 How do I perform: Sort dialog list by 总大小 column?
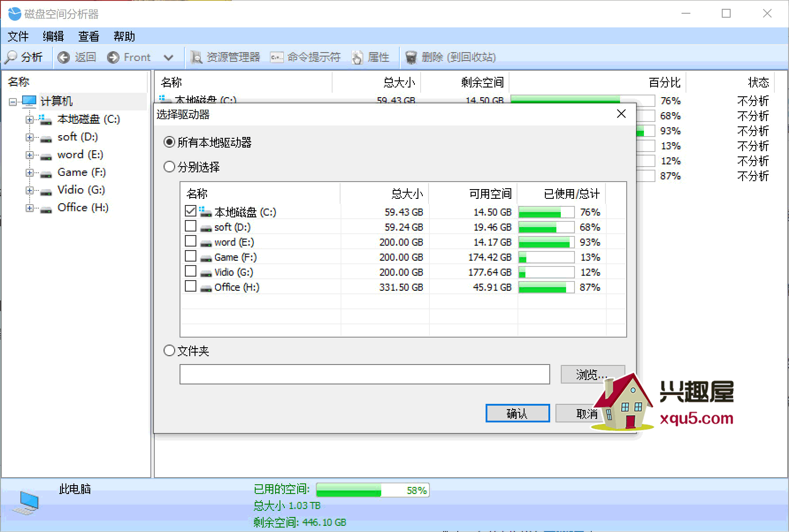[x=384, y=194]
